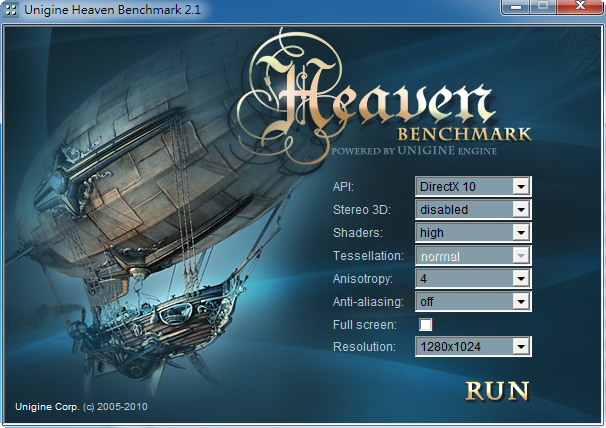
Task: Click the "Anti-aliasing:" label
Action: point(368,302)
